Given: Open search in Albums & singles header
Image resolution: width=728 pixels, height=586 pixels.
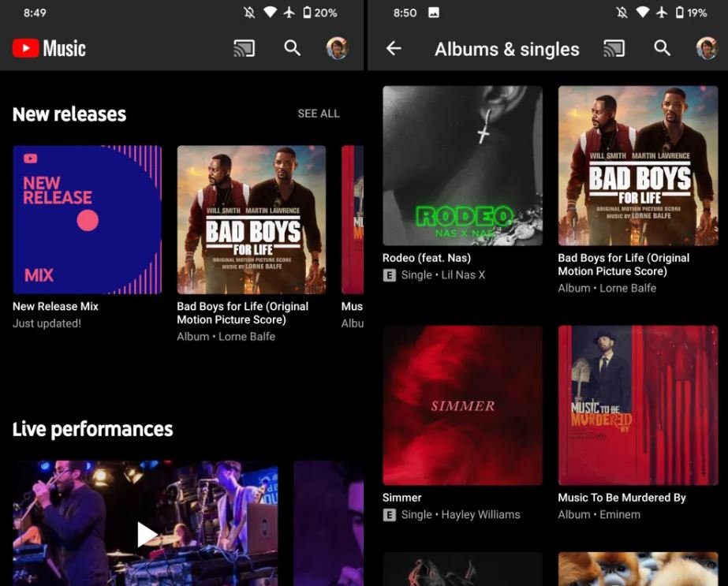Looking at the screenshot, I should [x=663, y=49].
